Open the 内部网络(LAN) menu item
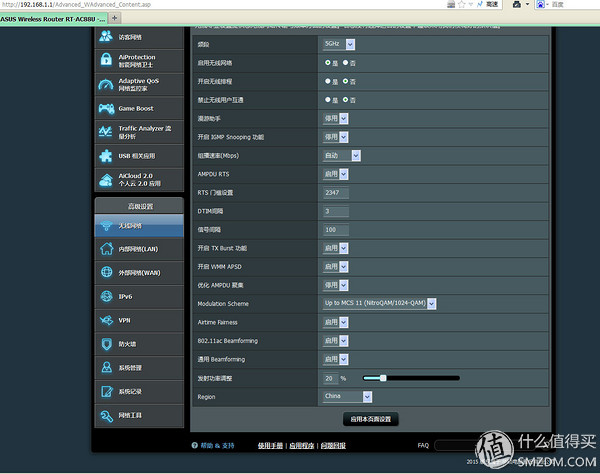The height and width of the screenshot is (474, 600). (x=139, y=249)
